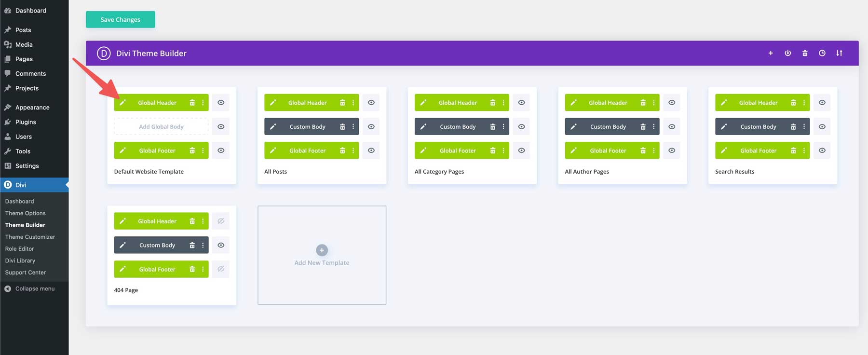Click the Search Results template title

(734, 172)
